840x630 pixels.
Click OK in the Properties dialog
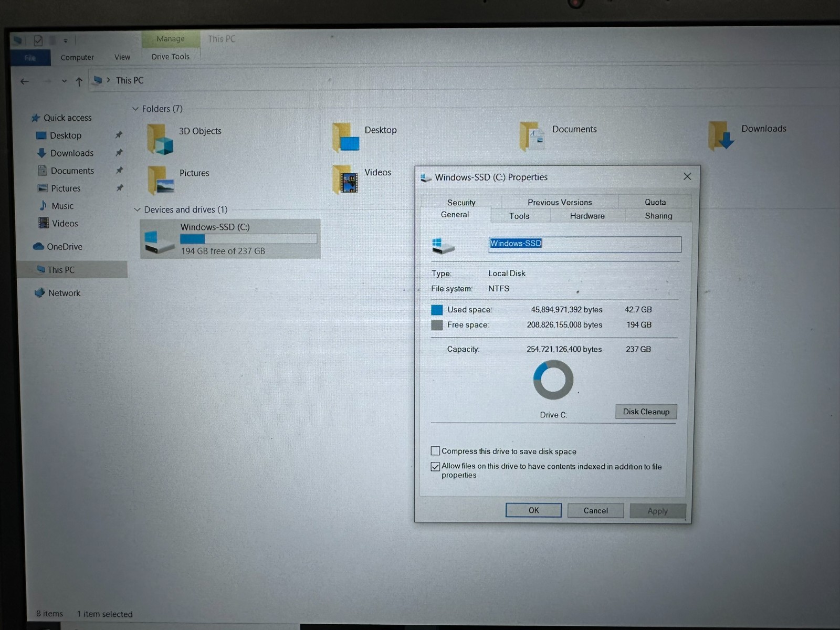tap(533, 510)
